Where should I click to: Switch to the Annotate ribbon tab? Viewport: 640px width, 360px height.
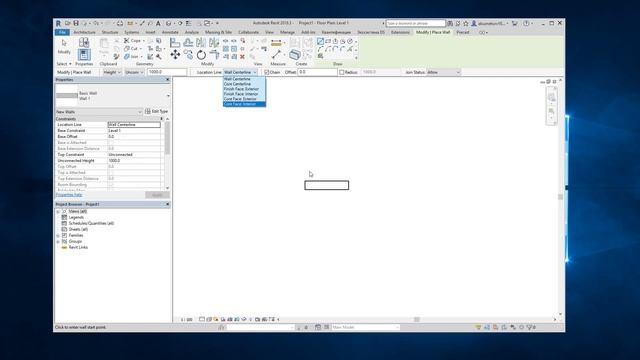pos(170,32)
